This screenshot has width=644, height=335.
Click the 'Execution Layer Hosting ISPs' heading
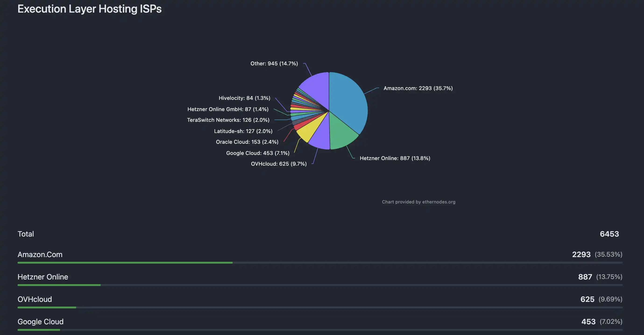tap(89, 9)
